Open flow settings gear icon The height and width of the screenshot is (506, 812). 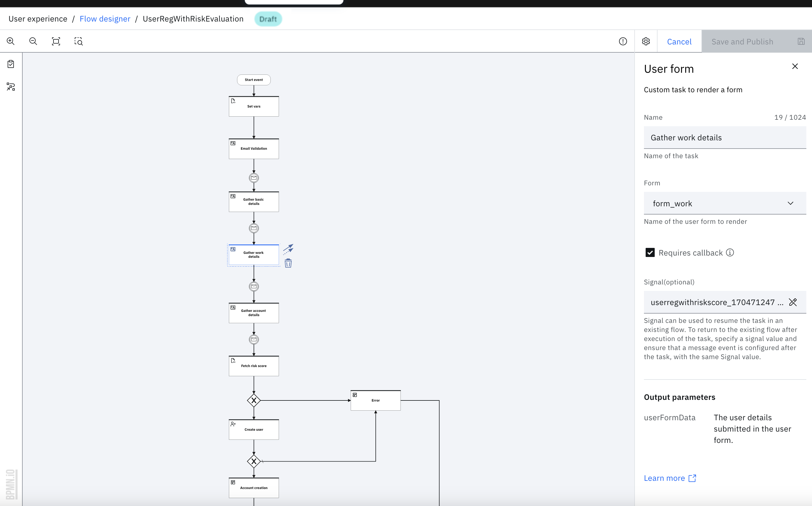[x=646, y=41]
